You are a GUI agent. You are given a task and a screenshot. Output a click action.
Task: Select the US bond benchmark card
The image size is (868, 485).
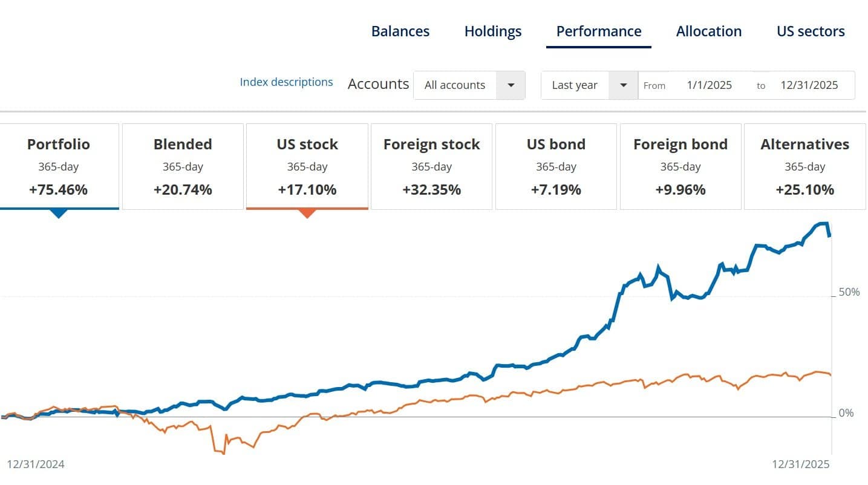pyautogui.click(x=556, y=166)
